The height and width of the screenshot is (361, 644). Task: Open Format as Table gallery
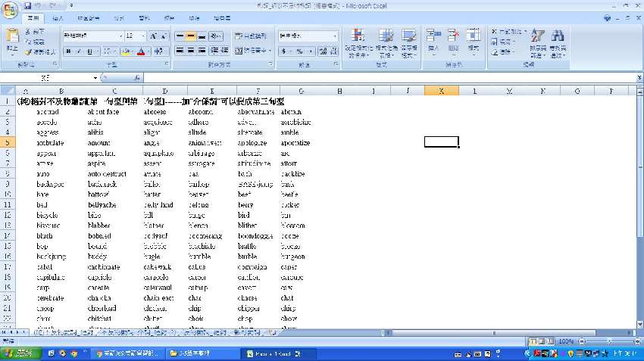(x=386, y=43)
